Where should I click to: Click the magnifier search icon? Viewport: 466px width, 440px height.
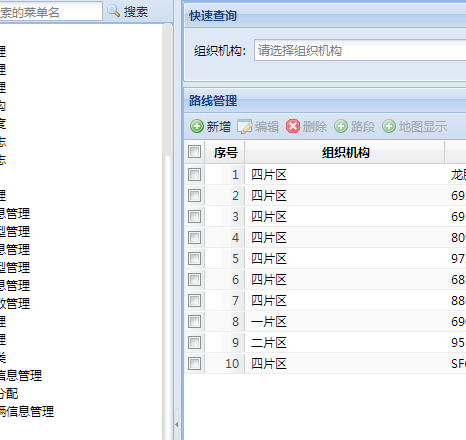[114, 11]
